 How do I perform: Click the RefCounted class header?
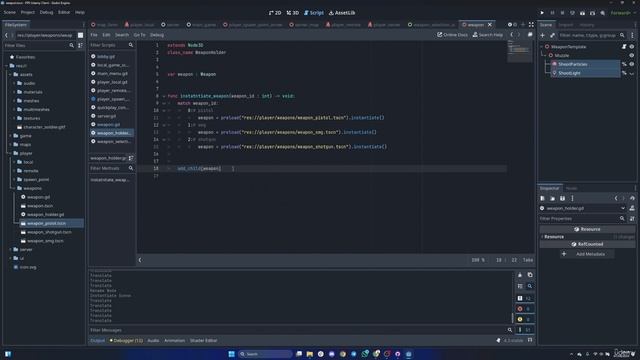pyautogui.click(x=587, y=244)
